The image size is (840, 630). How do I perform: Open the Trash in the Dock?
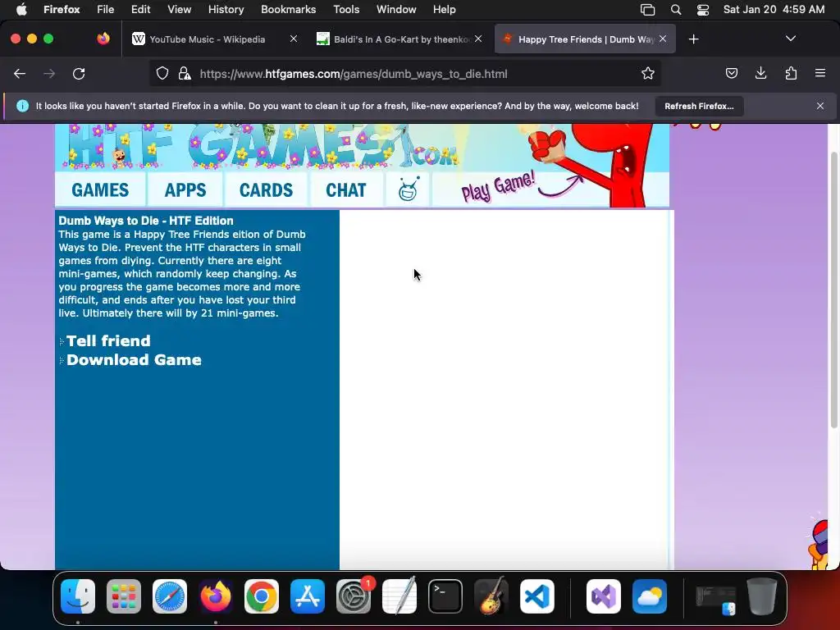[761, 596]
